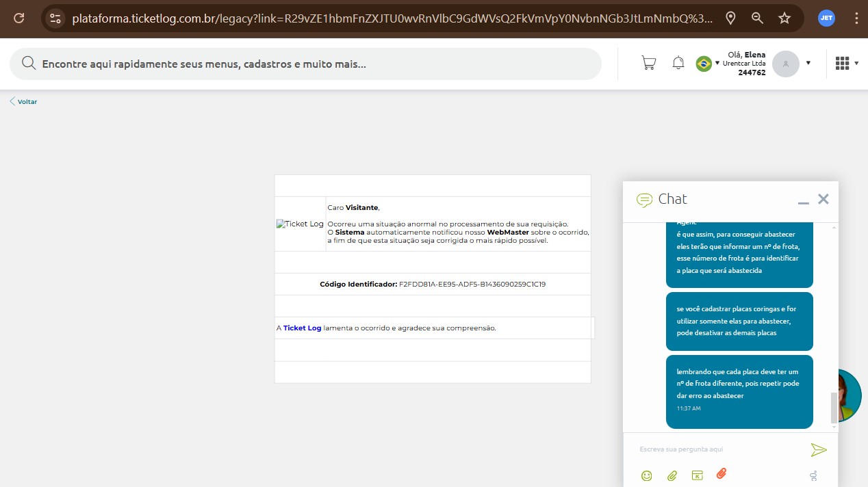This screenshot has height=487, width=868.
Task: Expand the user avatar dropdown arrow
Action: pyautogui.click(x=808, y=63)
